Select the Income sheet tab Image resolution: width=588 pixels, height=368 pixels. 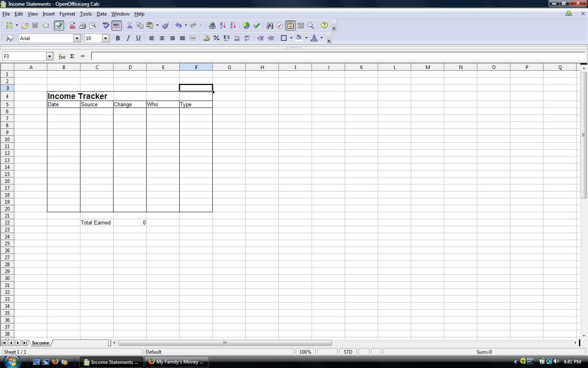pos(40,343)
